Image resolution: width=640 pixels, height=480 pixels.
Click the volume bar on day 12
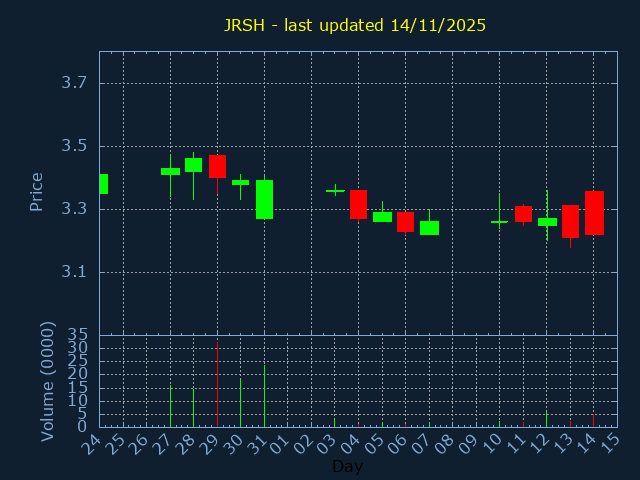(x=546, y=418)
